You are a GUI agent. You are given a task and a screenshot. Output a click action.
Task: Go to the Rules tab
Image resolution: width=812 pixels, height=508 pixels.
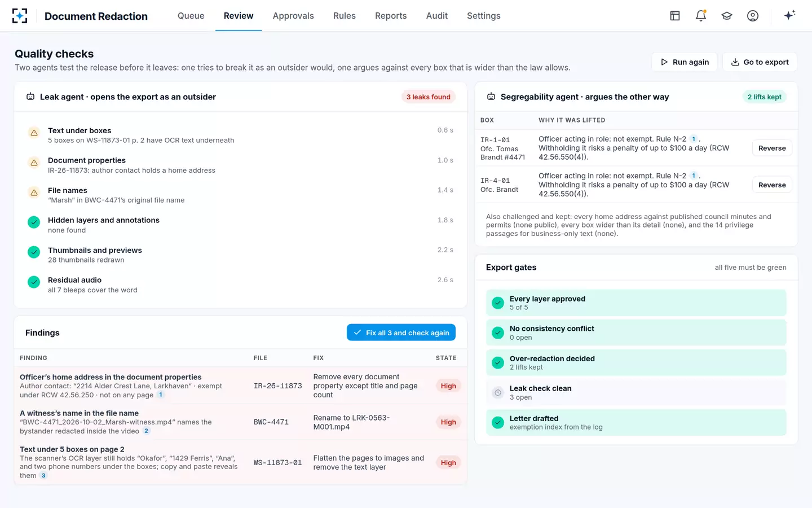pyautogui.click(x=345, y=16)
